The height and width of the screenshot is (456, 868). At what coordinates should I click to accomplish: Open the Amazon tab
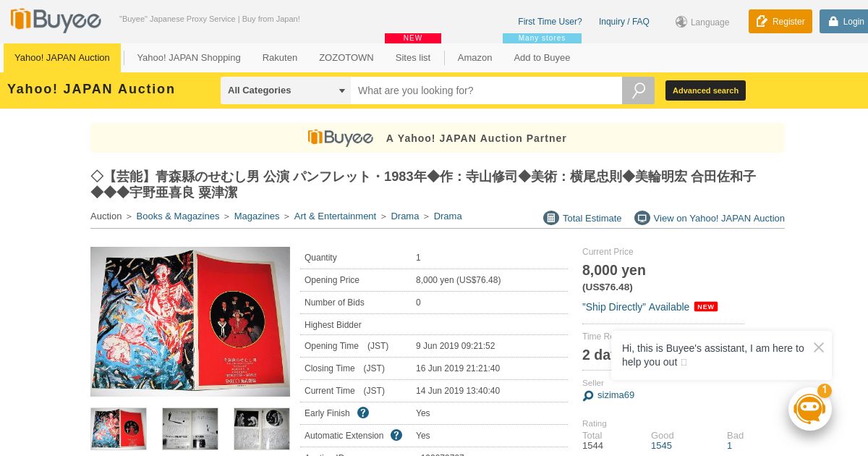475,58
